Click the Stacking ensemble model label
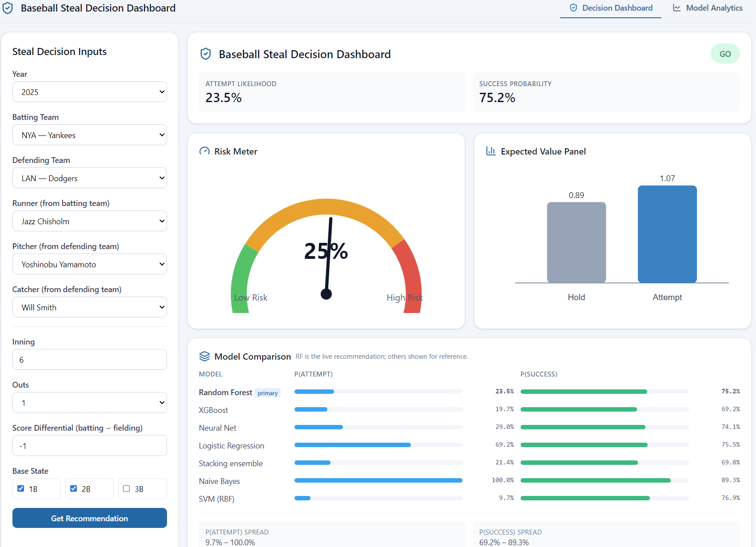 coord(231,464)
